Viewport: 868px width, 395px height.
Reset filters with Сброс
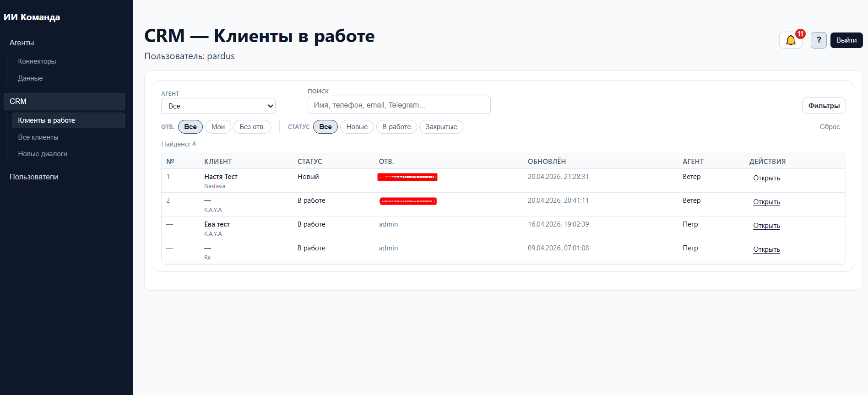point(830,127)
